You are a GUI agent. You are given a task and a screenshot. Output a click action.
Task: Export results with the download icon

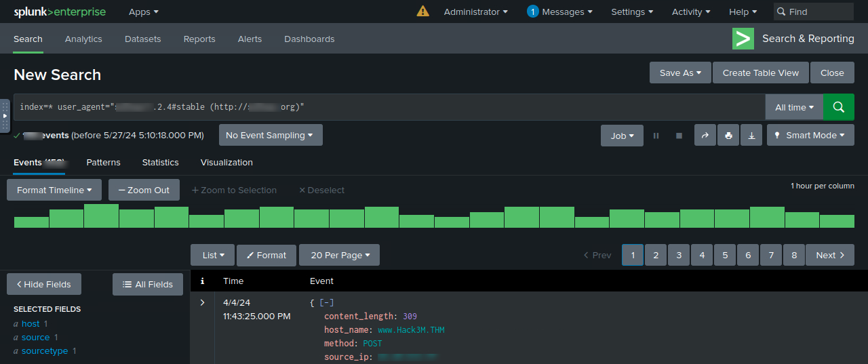tap(751, 136)
